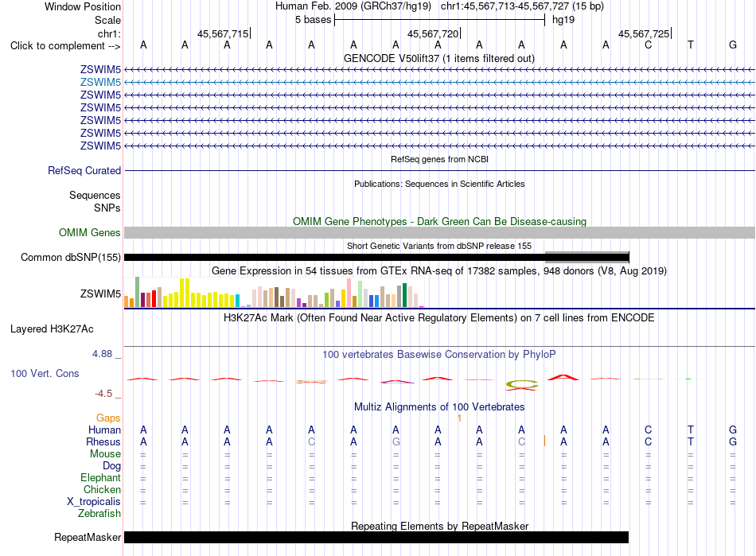Open 'Publications: Sequences in Scientific Articles' title
The width and height of the screenshot is (756, 556).
point(439,184)
